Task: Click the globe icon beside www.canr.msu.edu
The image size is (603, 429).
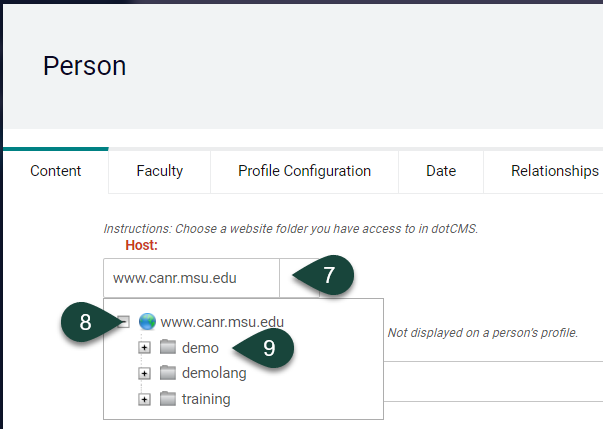Action: click(x=148, y=322)
